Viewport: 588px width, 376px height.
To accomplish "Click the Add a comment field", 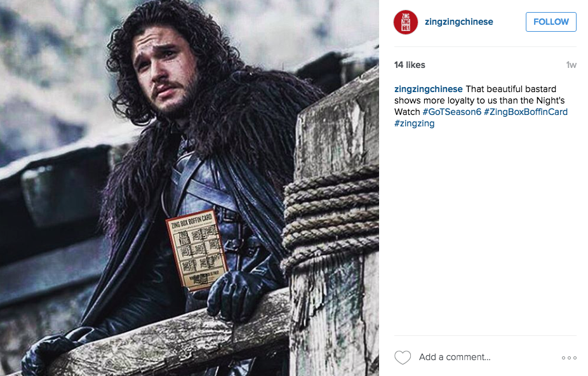I will 455,357.
